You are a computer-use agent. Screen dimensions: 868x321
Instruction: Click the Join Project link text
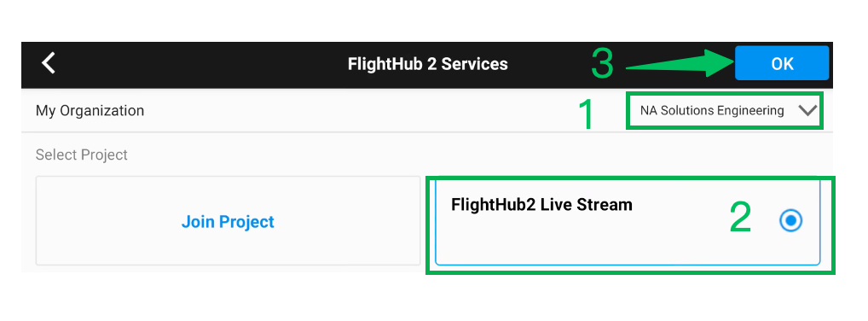(x=228, y=222)
